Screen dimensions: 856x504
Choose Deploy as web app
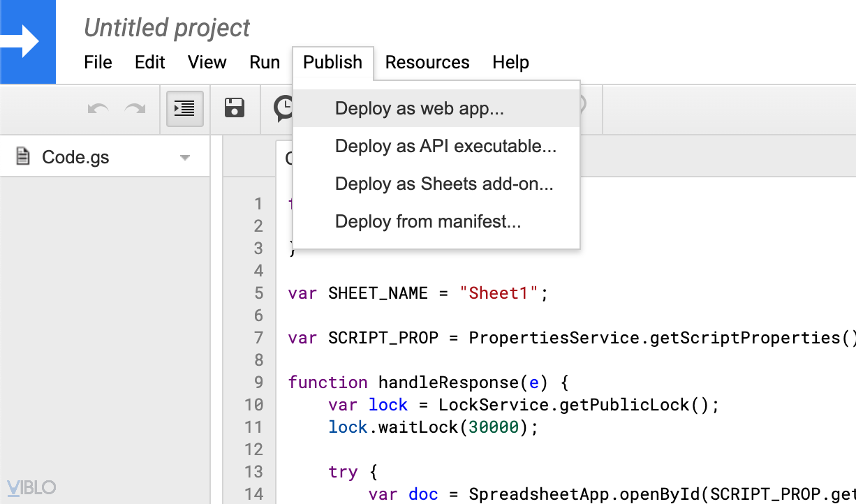point(420,109)
